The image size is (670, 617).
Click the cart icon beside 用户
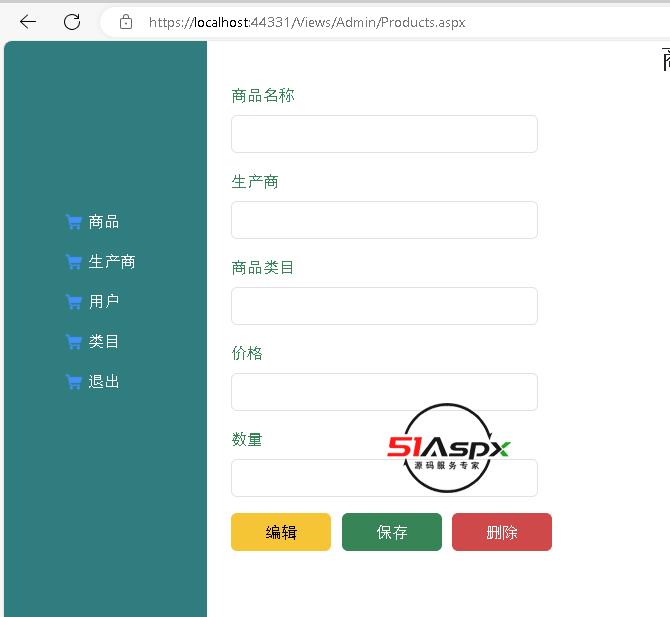(x=74, y=302)
